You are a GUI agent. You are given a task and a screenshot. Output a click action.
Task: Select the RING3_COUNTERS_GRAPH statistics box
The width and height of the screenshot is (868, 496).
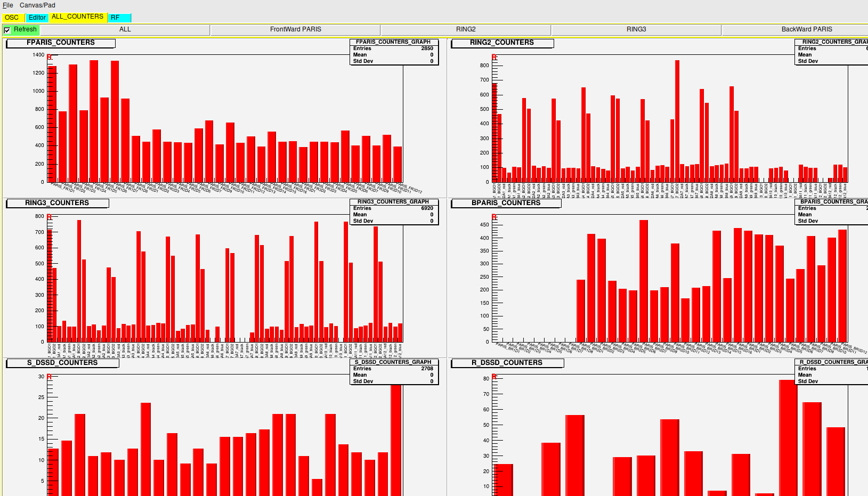[394, 212]
